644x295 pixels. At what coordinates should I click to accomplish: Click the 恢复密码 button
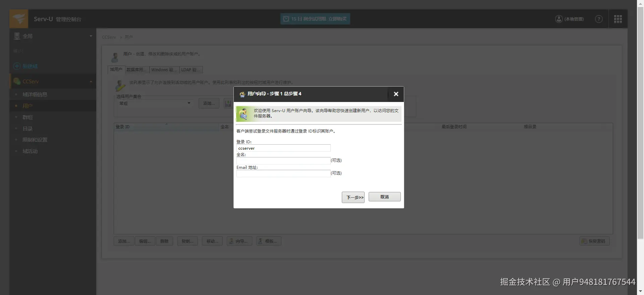[x=595, y=241]
